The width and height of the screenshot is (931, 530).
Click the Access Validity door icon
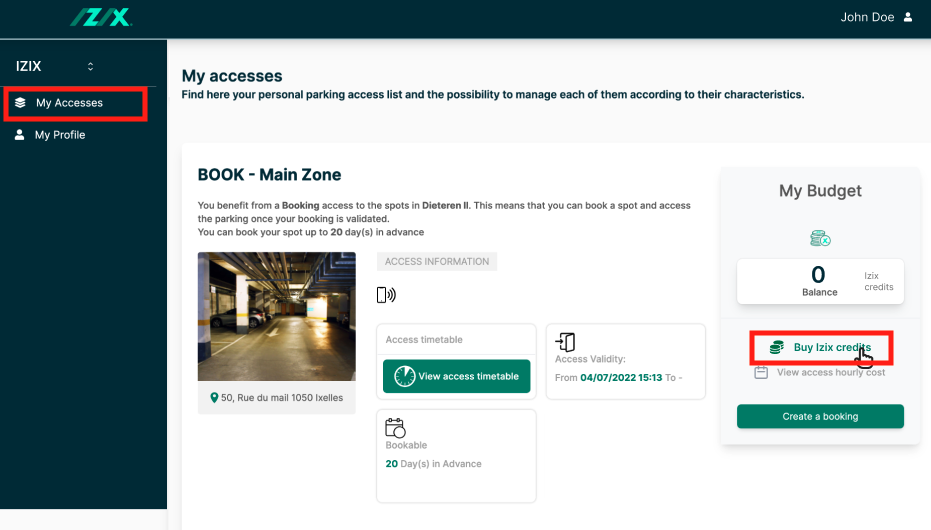(565, 342)
